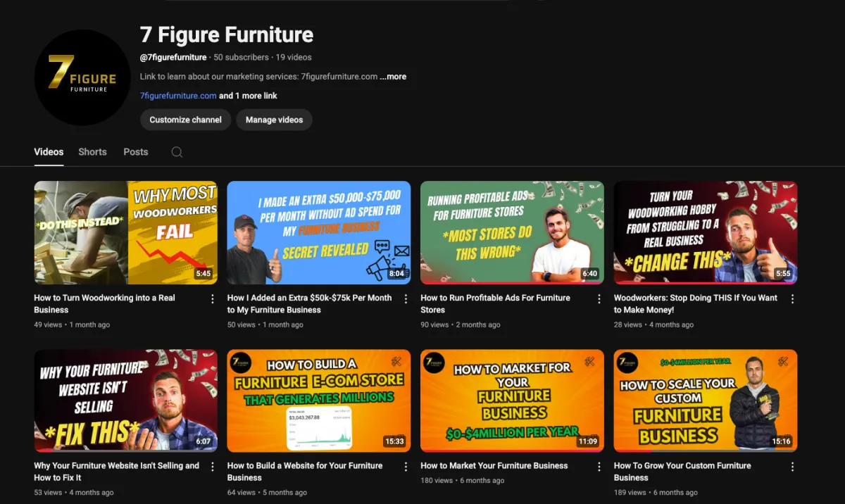
Task: Click '180 views • 6 months ago' text
Action: (x=463, y=480)
